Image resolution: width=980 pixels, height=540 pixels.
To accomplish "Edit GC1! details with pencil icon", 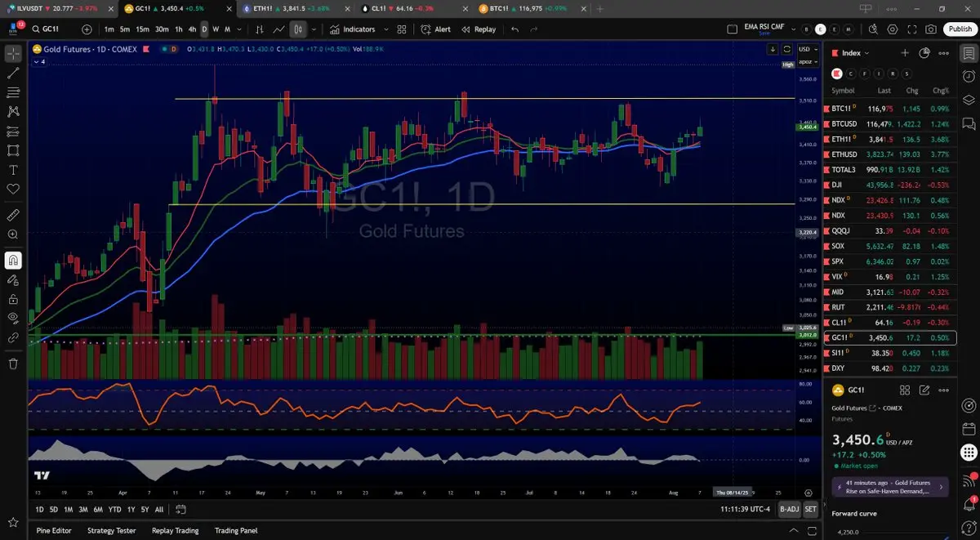I will pyautogui.click(x=924, y=390).
